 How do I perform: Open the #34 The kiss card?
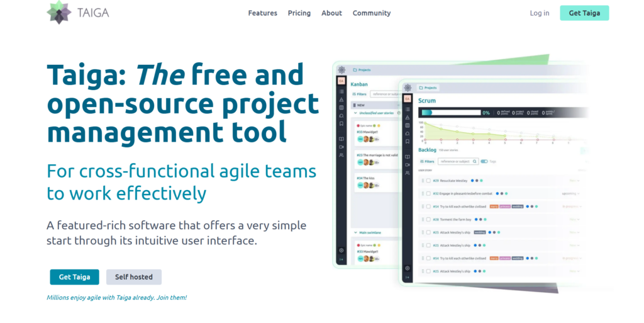377,182
